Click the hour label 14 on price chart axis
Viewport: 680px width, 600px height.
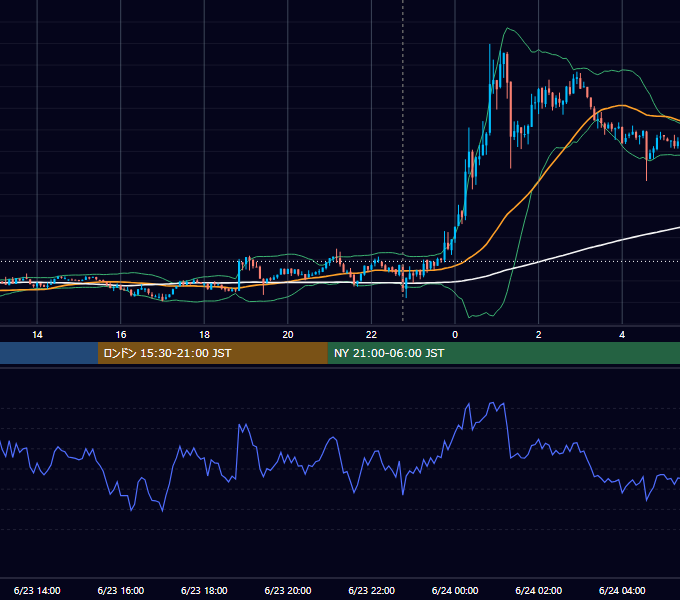[37, 335]
